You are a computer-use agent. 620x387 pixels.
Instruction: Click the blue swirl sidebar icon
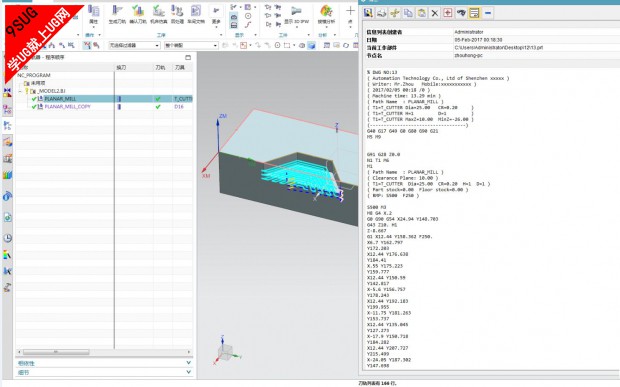[8, 196]
